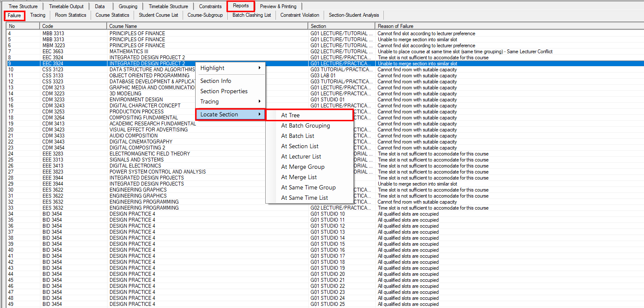
Task: Click code MBM 3223 in row 6
Action: pos(53,46)
